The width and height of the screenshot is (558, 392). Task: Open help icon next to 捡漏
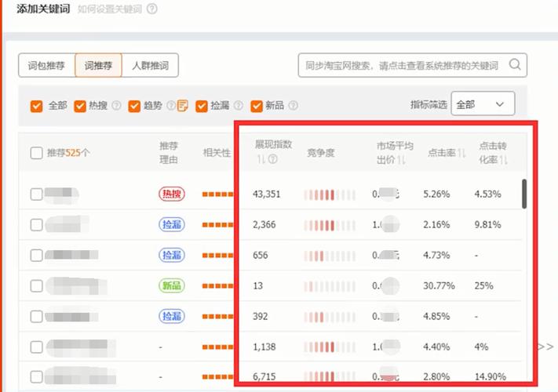238,106
